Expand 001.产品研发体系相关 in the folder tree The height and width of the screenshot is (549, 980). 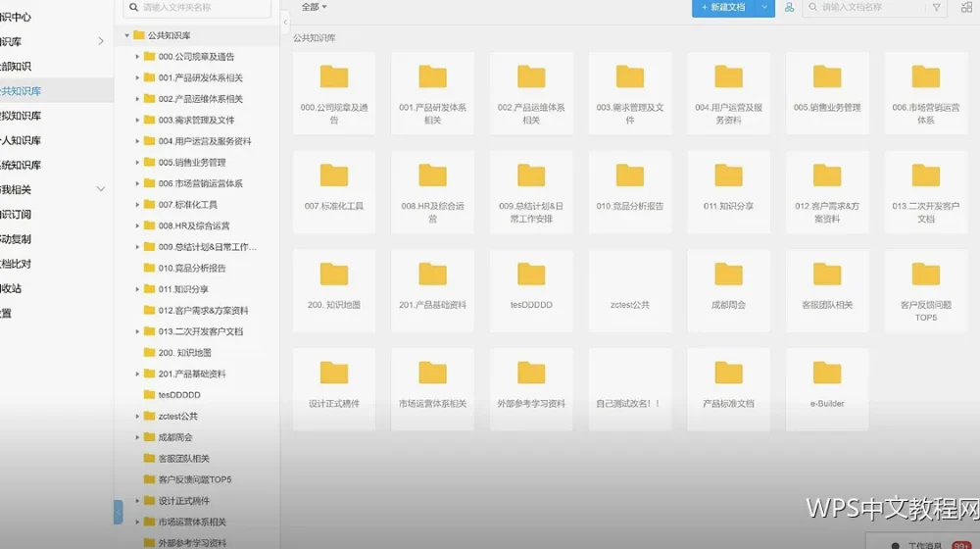pyautogui.click(x=137, y=78)
